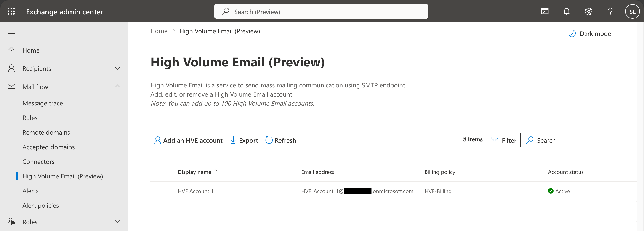Sort by the Display name arrow
The height and width of the screenshot is (231, 644).
[216, 172]
